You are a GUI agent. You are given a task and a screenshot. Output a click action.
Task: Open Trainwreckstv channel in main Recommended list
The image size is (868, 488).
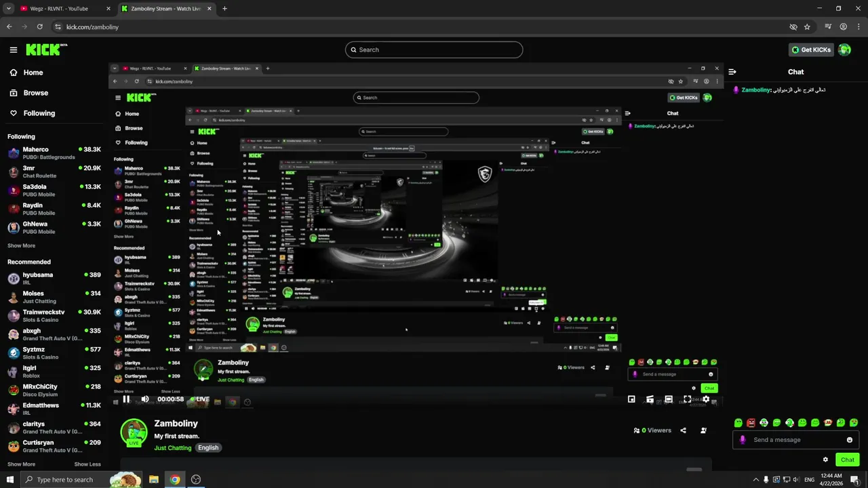pyautogui.click(x=54, y=316)
